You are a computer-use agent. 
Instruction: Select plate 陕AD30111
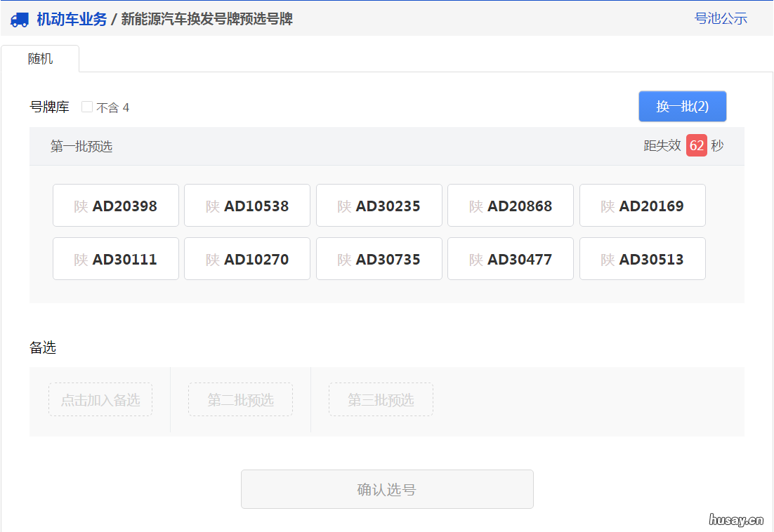(x=115, y=258)
